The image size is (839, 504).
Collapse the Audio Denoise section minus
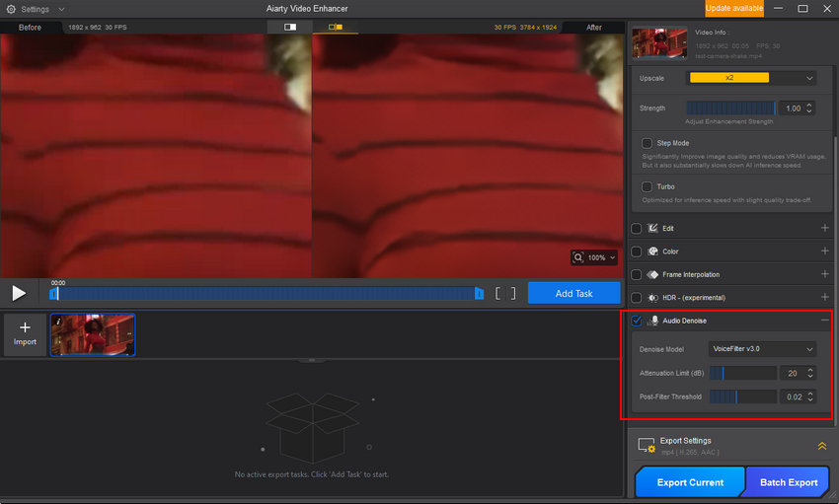pyautogui.click(x=824, y=321)
